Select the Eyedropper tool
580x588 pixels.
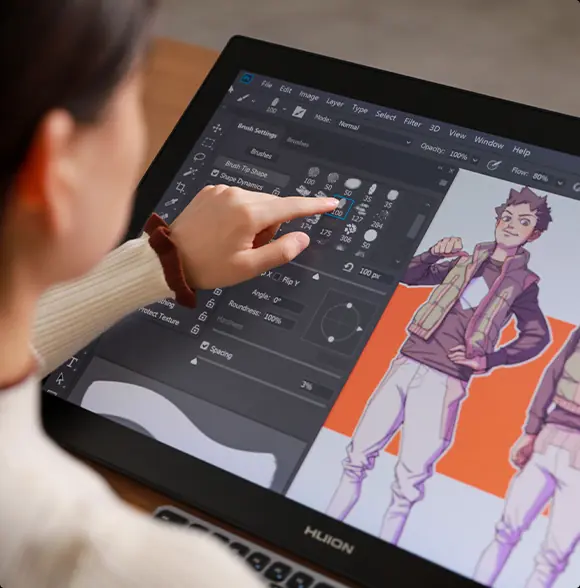point(171,202)
